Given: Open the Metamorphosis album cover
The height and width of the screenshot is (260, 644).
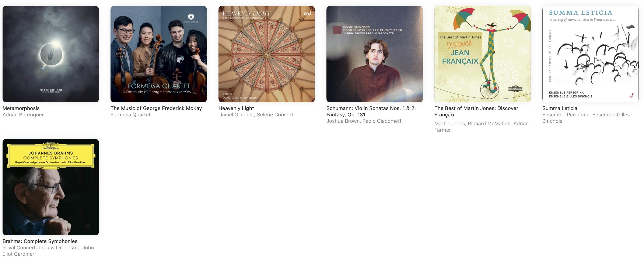Looking at the screenshot, I should pyautogui.click(x=50, y=54).
